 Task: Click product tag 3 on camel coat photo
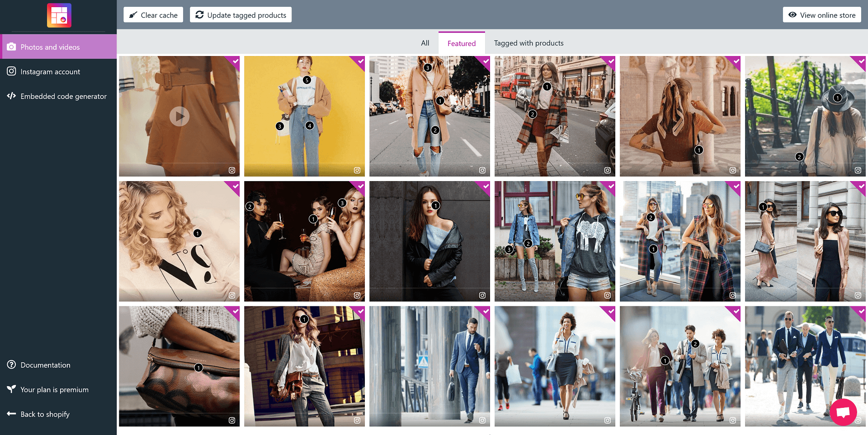click(428, 68)
